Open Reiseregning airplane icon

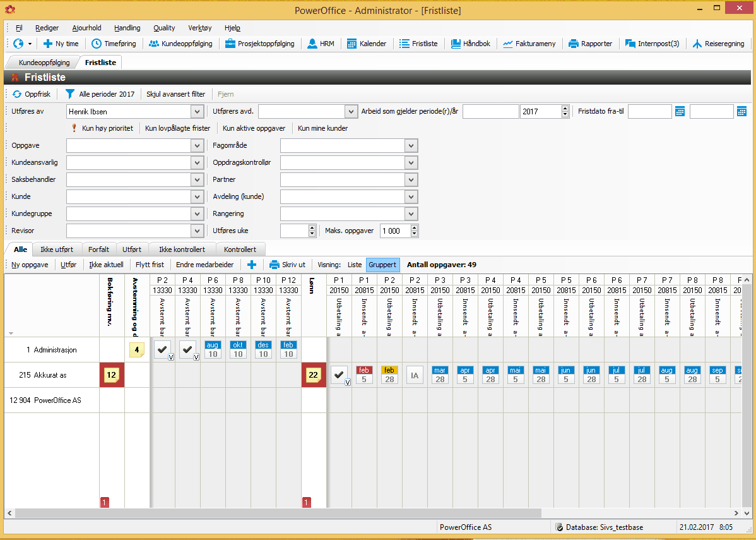[697, 44]
